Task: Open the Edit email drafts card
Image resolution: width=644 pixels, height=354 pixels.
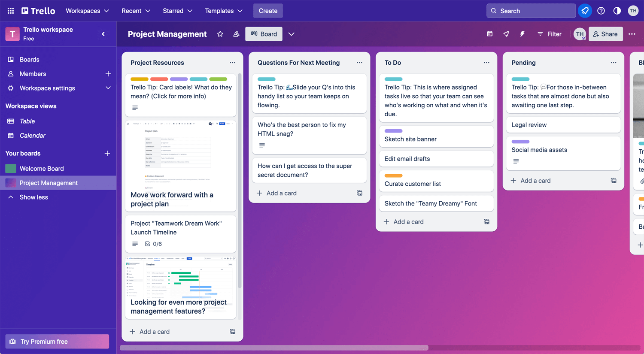Action: (x=436, y=159)
